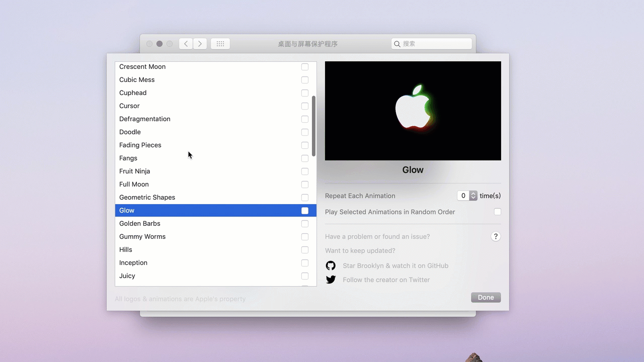This screenshot has height=362, width=644.
Task: Choose the Gummy Worms animation
Action: point(216,237)
